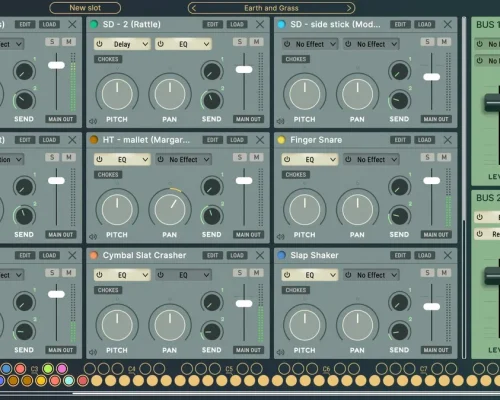
Task: Edit the Finger Snare slot
Action: 400,140
